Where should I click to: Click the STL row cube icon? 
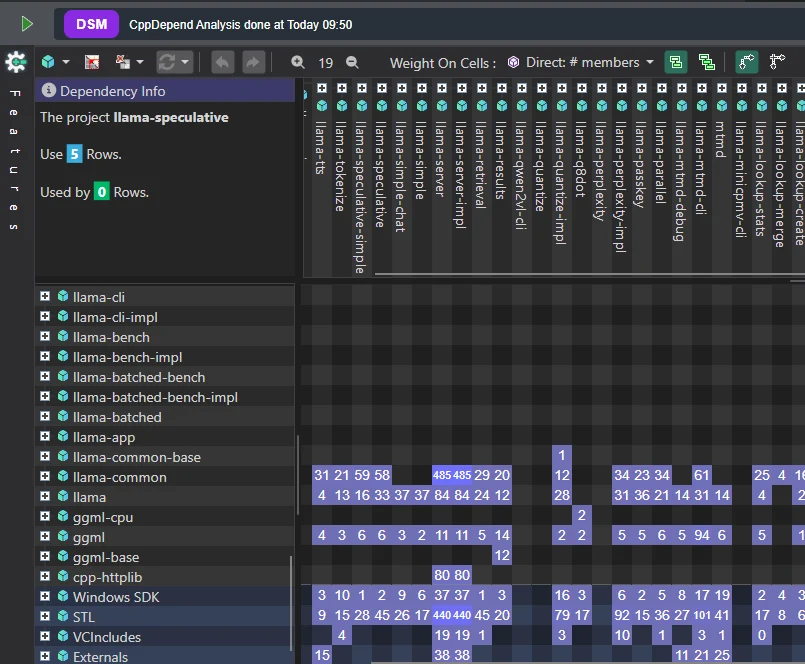63,616
